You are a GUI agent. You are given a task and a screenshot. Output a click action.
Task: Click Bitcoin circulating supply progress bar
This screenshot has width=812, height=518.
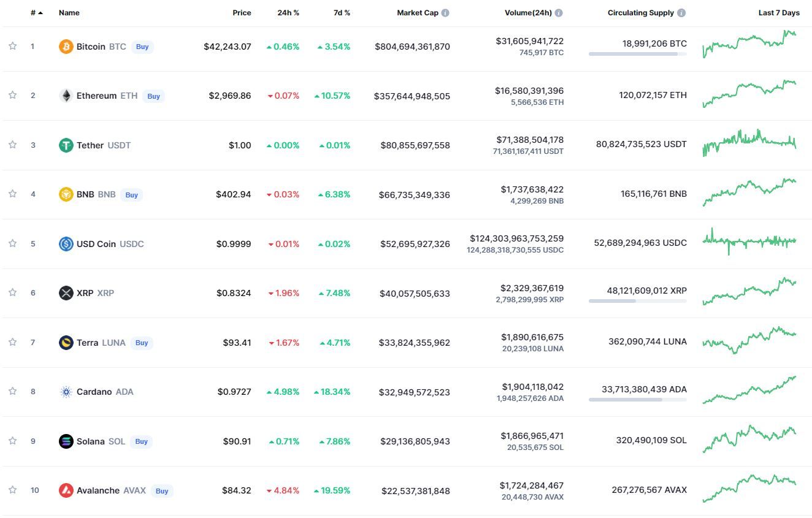click(x=638, y=54)
